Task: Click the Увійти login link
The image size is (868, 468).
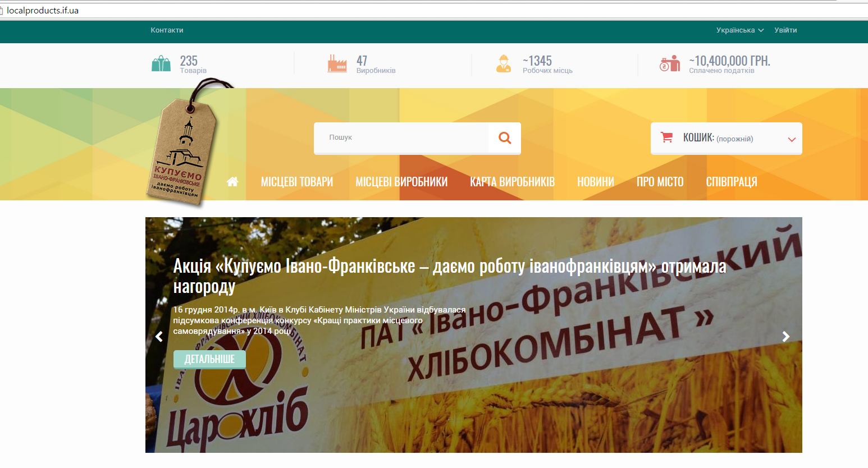Action: [785, 30]
